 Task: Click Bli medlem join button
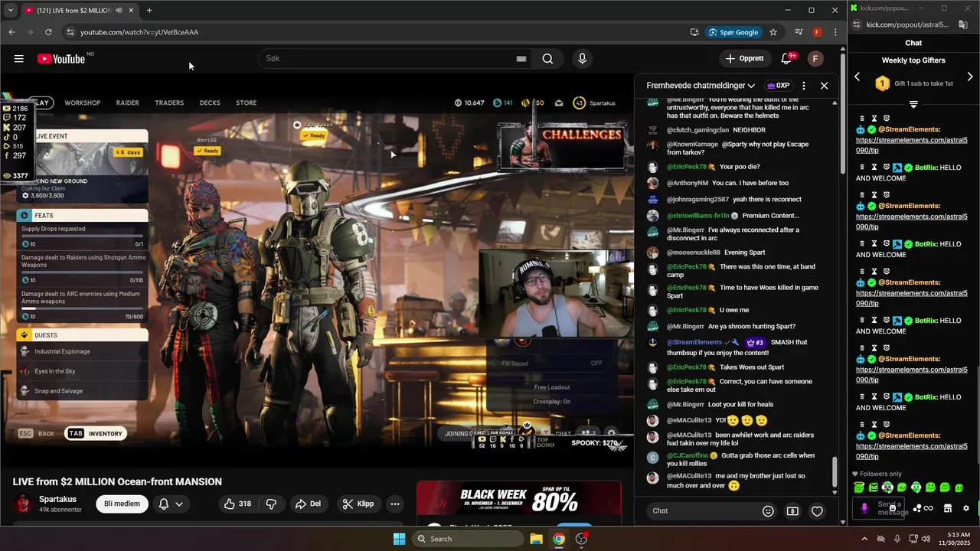point(122,504)
